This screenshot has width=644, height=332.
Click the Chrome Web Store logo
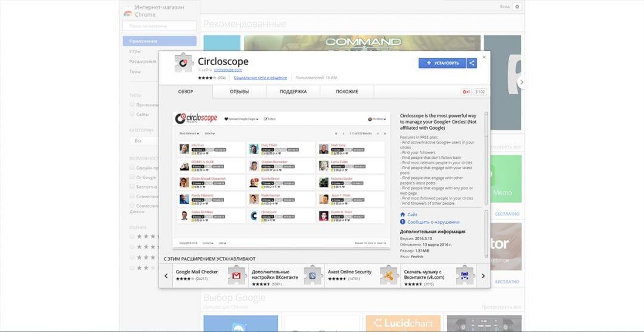pyautogui.click(x=128, y=13)
